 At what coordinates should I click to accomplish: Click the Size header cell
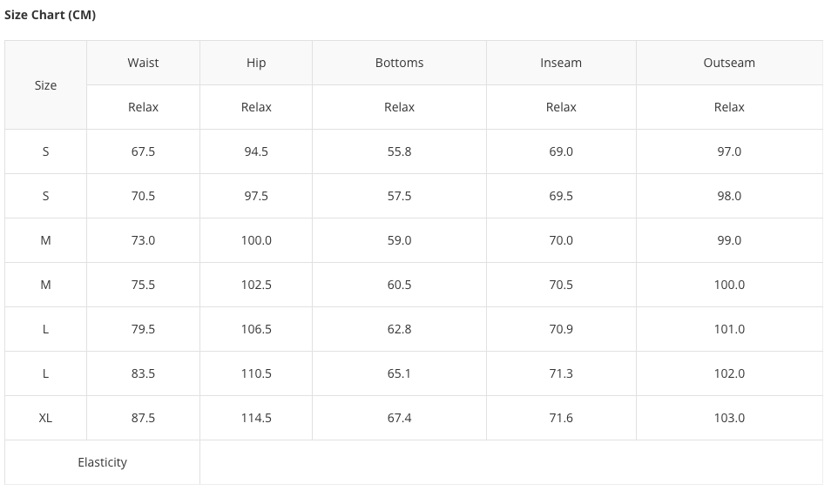[45, 85]
